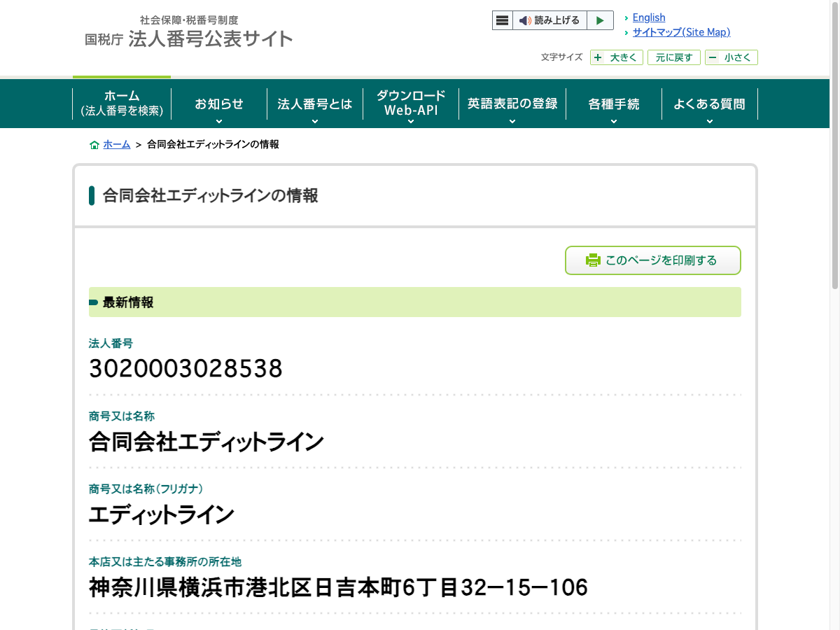Open the よくある質問 menu item

click(710, 104)
